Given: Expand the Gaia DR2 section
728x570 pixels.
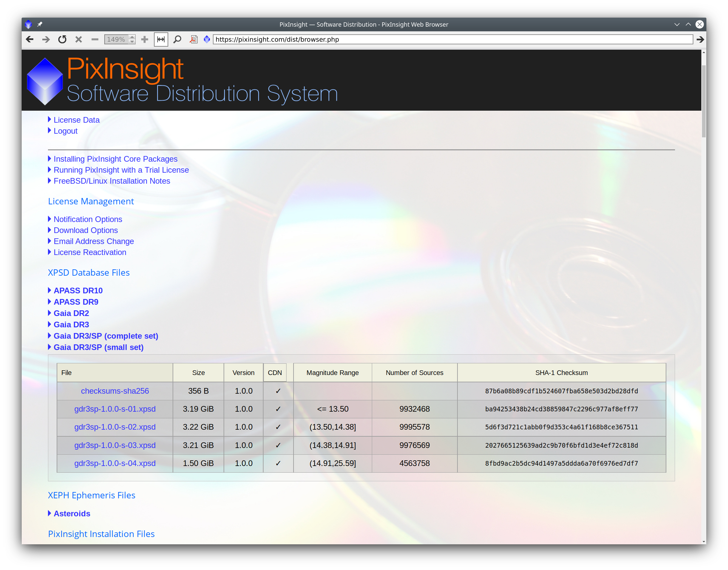Looking at the screenshot, I should click(71, 313).
